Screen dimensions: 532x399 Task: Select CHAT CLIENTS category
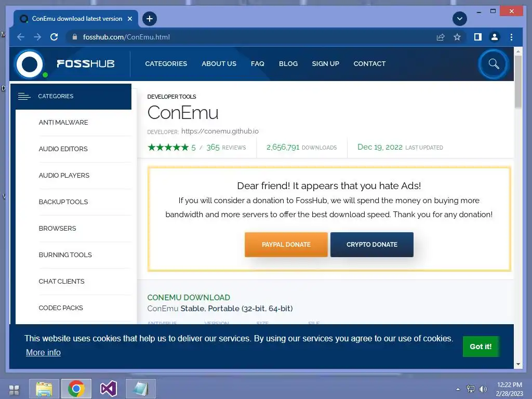click(x=61, y=281)
